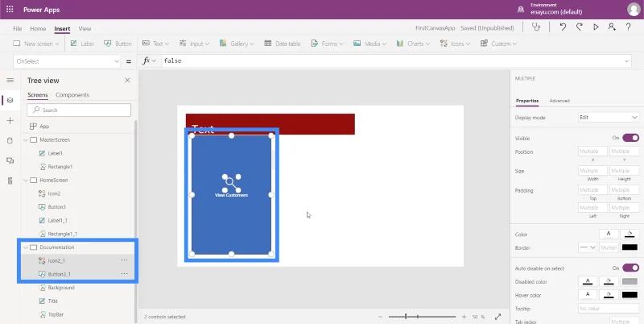Toggle Auto disable on select switch
This screenshot has height=324, width=644.
point(630,268)
